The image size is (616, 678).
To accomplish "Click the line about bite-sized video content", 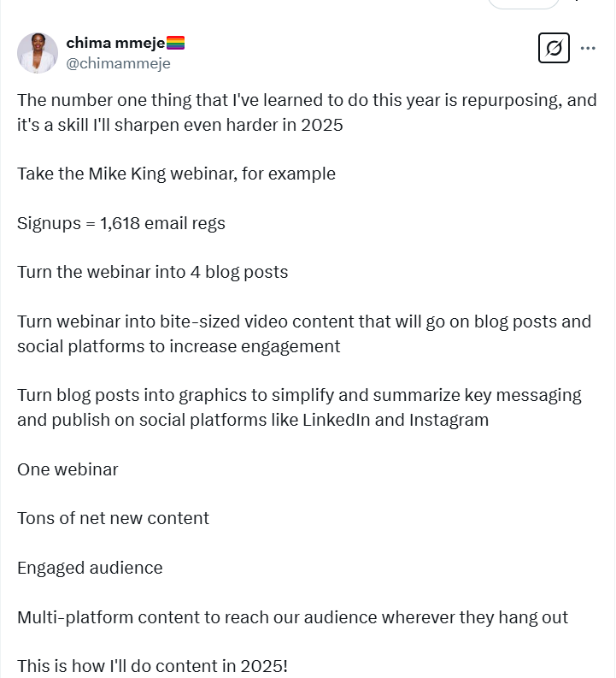I will coord(303,321).
